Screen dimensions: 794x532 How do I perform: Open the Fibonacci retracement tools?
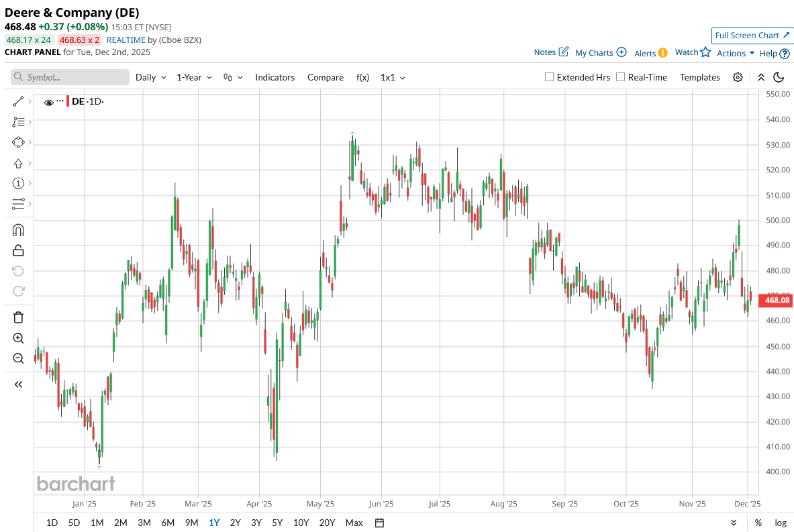(x=18, y=122)
